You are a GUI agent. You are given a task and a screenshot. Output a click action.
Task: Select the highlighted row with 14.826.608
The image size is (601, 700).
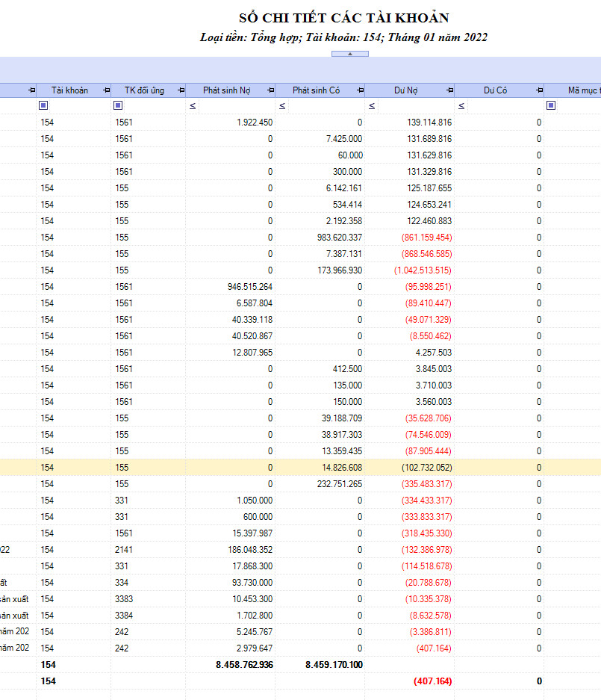(300, 468)
